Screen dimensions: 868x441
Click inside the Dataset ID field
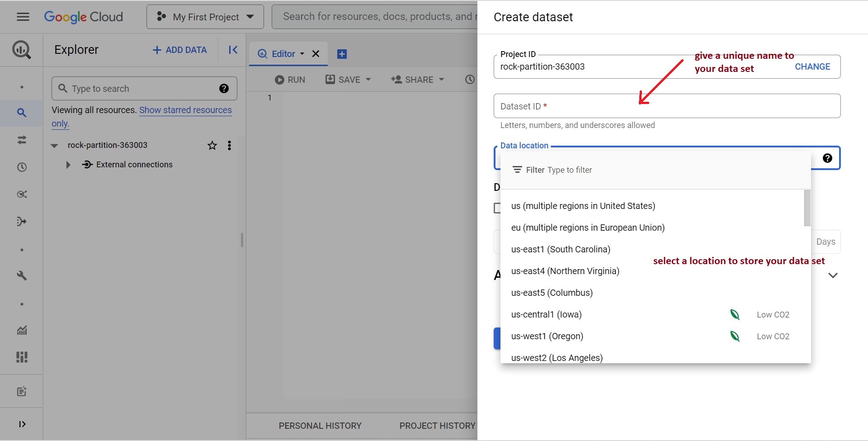(633, 106)
